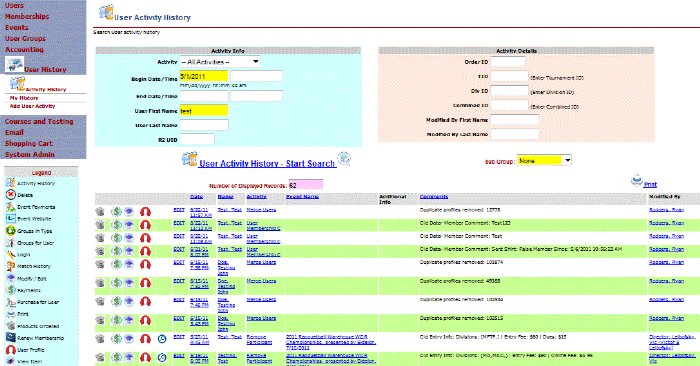Open products ordered icon in Sent Shirt row
The image size is (700, 366).
point(100,251)
